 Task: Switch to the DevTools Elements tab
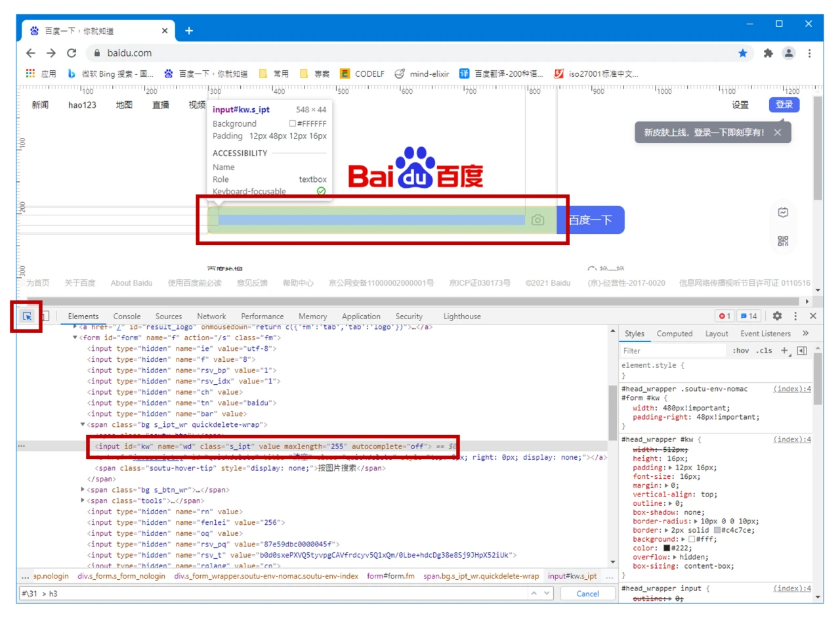83,317
